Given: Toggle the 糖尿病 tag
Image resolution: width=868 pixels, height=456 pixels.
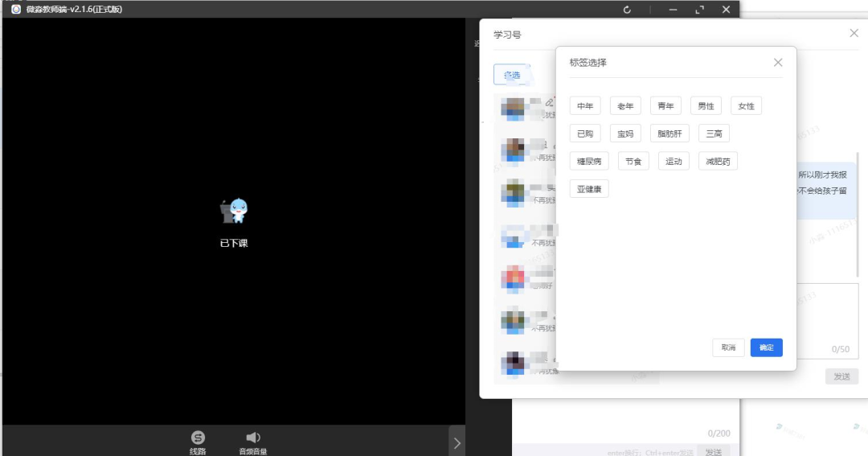Looking at the screenshot, I should click(x=589, y=161).
